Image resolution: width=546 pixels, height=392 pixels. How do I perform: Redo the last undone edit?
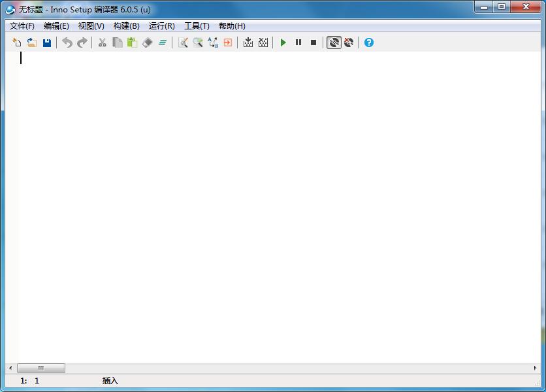coord(82,42)
